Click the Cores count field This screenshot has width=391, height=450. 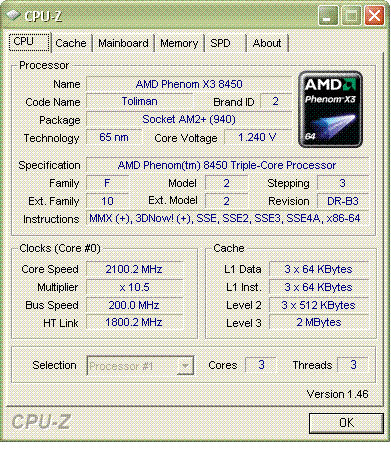pos(261,365)
